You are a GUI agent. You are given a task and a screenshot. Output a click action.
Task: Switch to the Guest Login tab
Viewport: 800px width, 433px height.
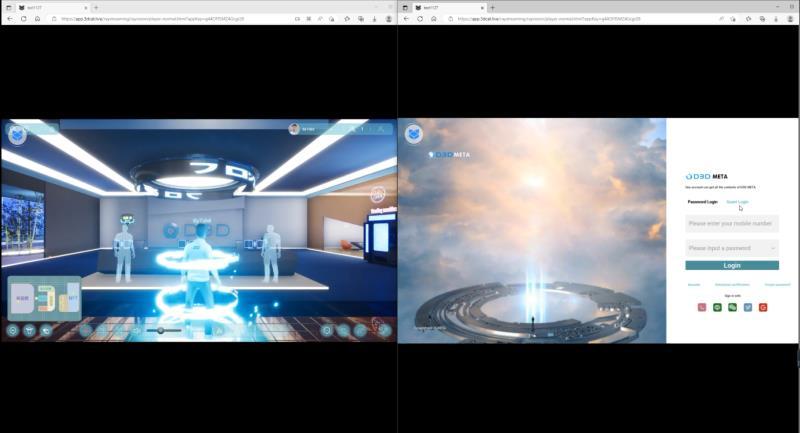[737, 202]
